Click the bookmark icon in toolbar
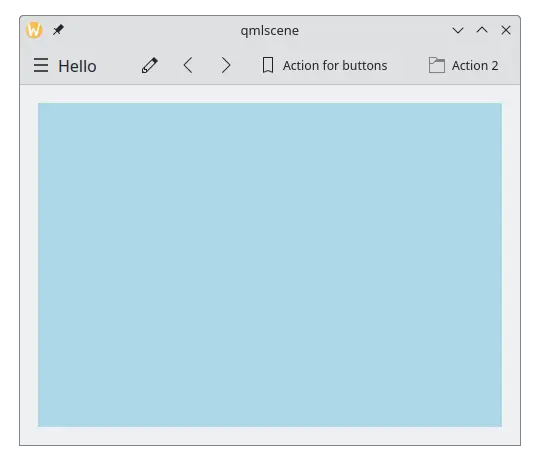The width and height of the screenshot is (540, 469). click(x=268, y=65)
